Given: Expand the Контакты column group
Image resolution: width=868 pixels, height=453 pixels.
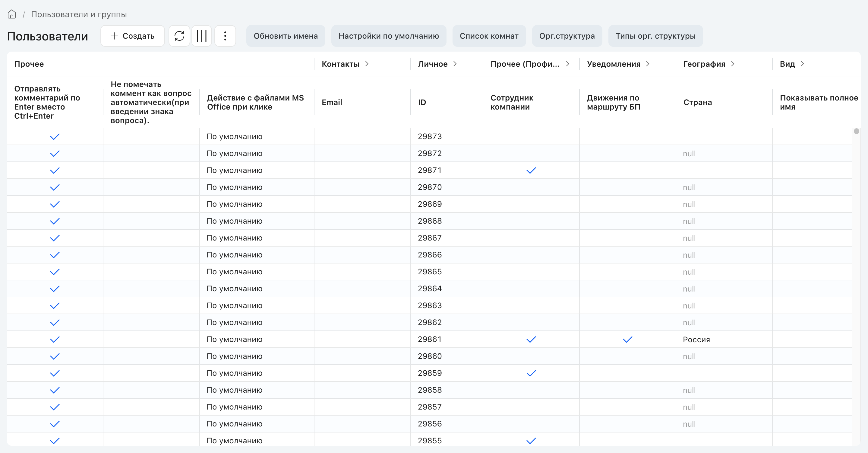Looking at the screenshot, I should pyautogui.click(x=367, y=64).
